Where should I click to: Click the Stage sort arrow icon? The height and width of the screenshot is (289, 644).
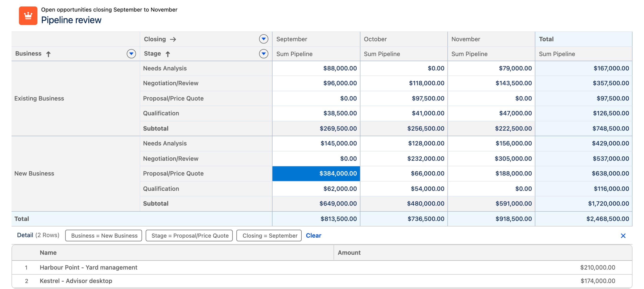click(168, 54)
